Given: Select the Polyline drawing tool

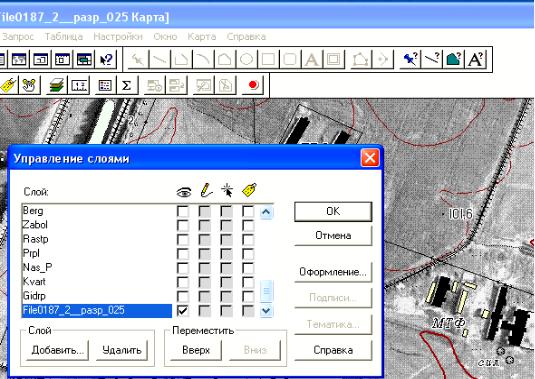Looking at the screenshot, I should point(181,60).
